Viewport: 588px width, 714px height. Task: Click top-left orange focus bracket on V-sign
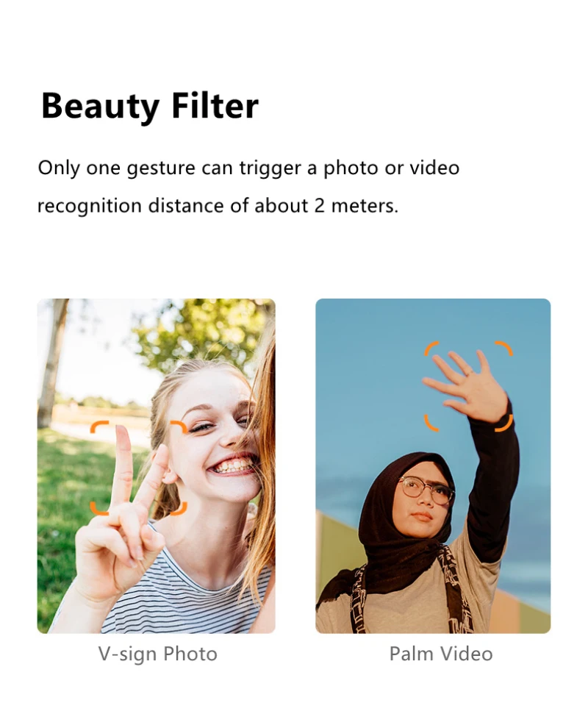click(98, 427)
